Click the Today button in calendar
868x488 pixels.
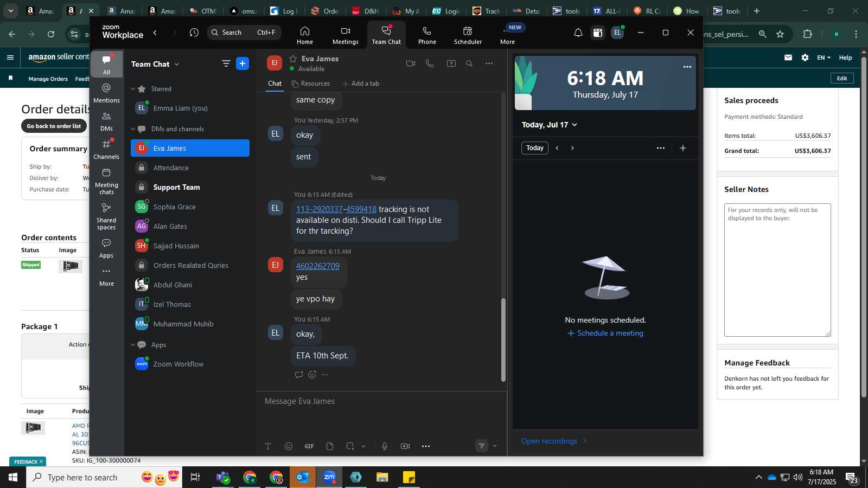point(535,148)
